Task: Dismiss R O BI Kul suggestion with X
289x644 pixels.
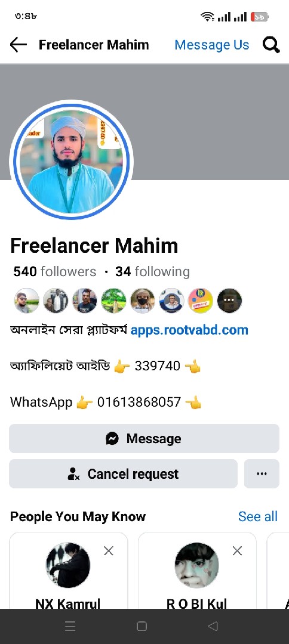Action: [x=237, y=551]
